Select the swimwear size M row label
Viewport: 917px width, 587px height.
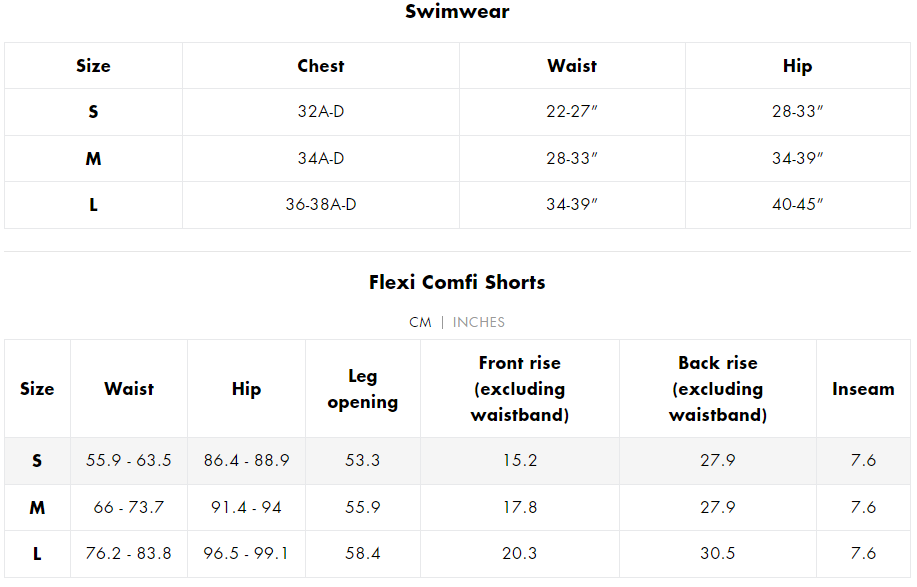click(x=93, y=158)
